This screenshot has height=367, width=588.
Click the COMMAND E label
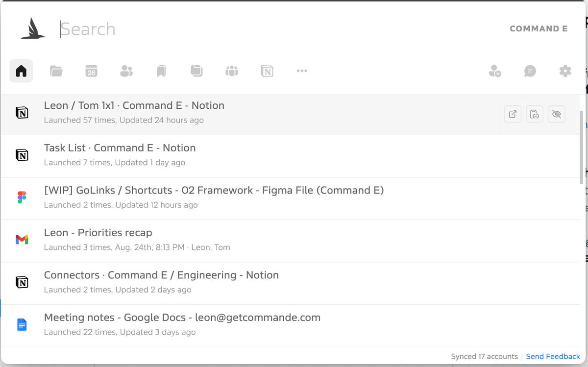point(539,28)
